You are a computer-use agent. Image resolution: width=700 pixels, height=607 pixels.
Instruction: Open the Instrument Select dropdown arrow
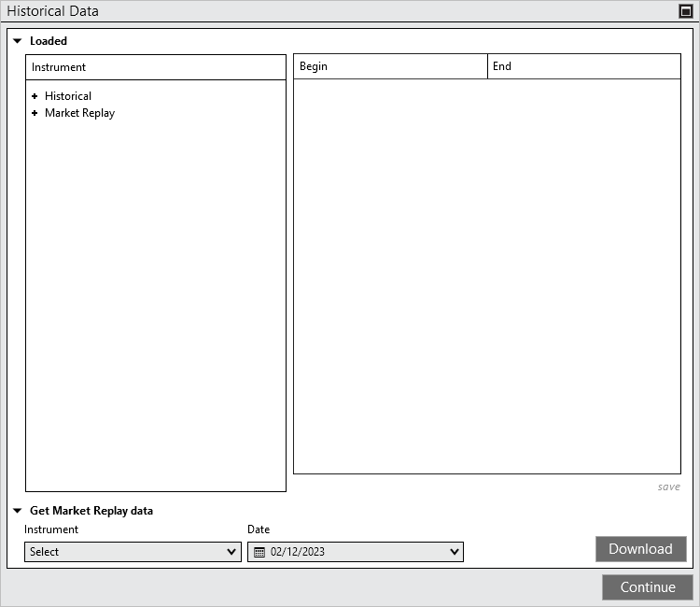tap(231, 552)
